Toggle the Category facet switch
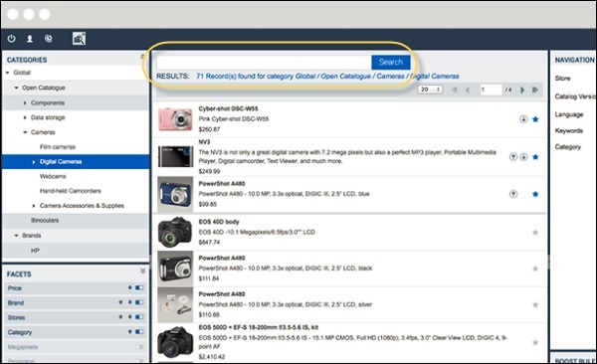 pyautogui.click(x=139, y=332)
